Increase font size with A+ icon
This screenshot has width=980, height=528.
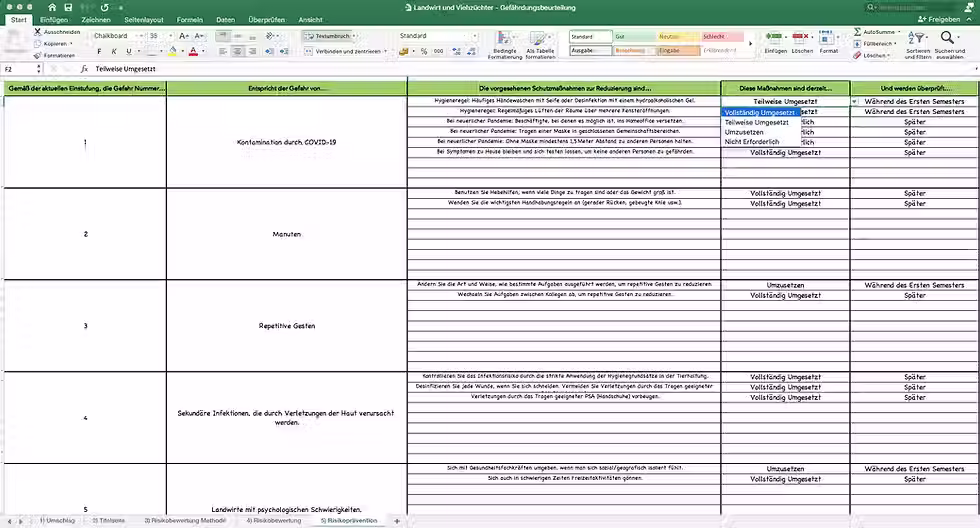pyautogui.click(x=184, y=36)
